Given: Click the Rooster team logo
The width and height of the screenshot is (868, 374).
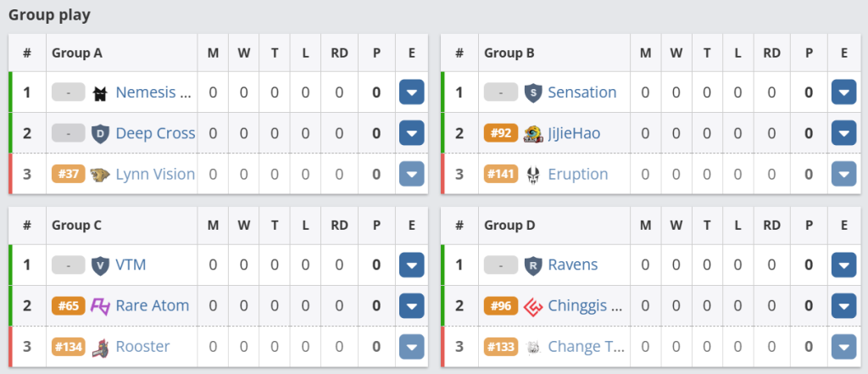Looking at the screenshot, I should coord(100,346).
